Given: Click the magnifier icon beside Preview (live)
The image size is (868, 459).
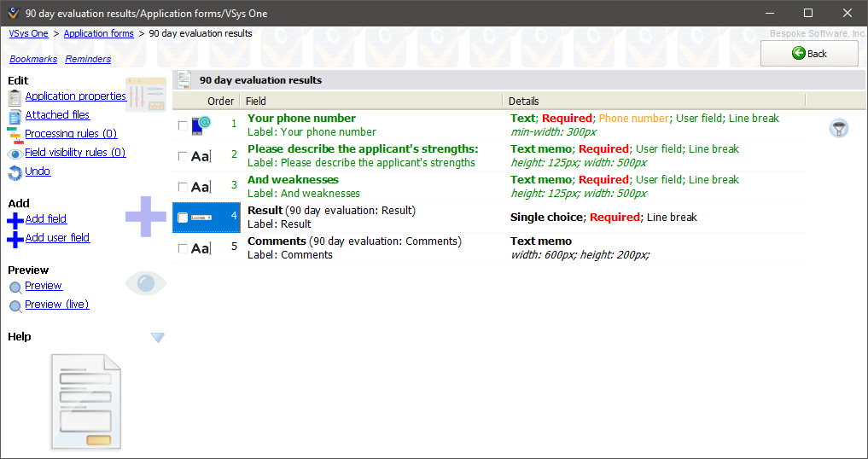Looking at the screenshot, I should [15, 305].
